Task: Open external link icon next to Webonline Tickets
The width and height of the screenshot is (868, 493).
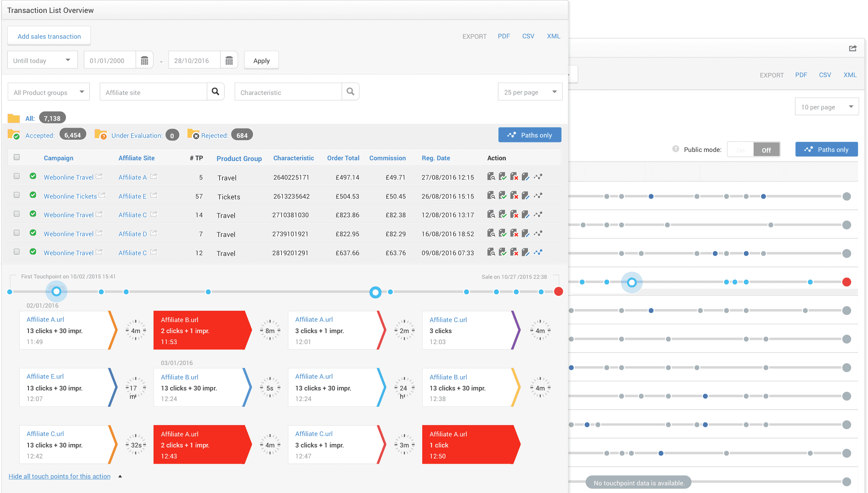Action: click(102, 195)
